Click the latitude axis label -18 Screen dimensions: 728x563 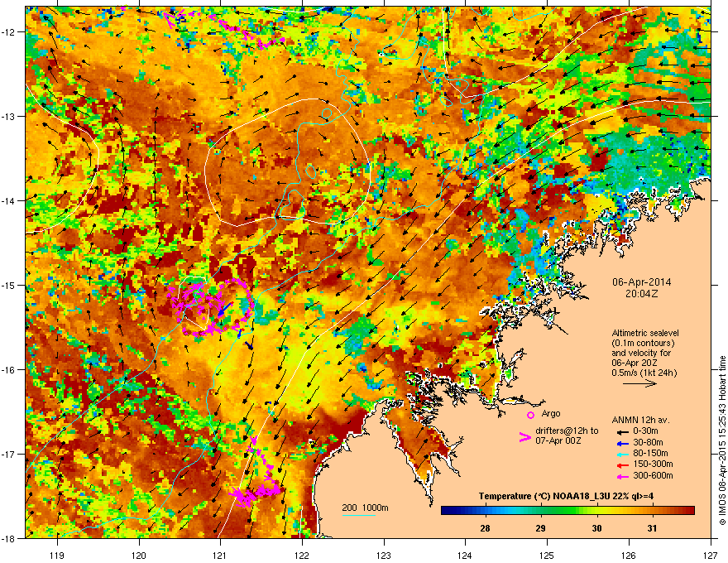(x=9, y=538)
